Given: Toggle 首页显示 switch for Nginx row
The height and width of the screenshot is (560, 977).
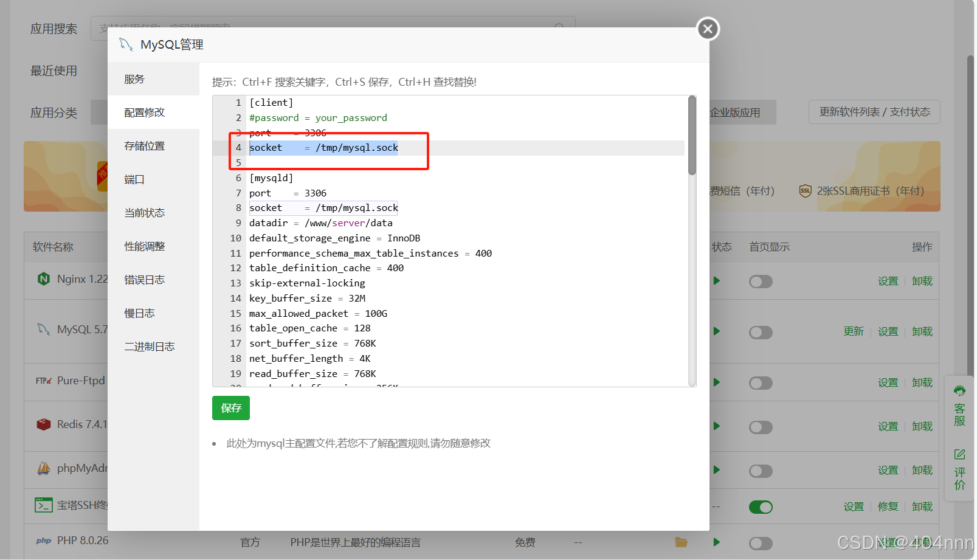Looking at the screenshot, I should (x=761, y=282).
